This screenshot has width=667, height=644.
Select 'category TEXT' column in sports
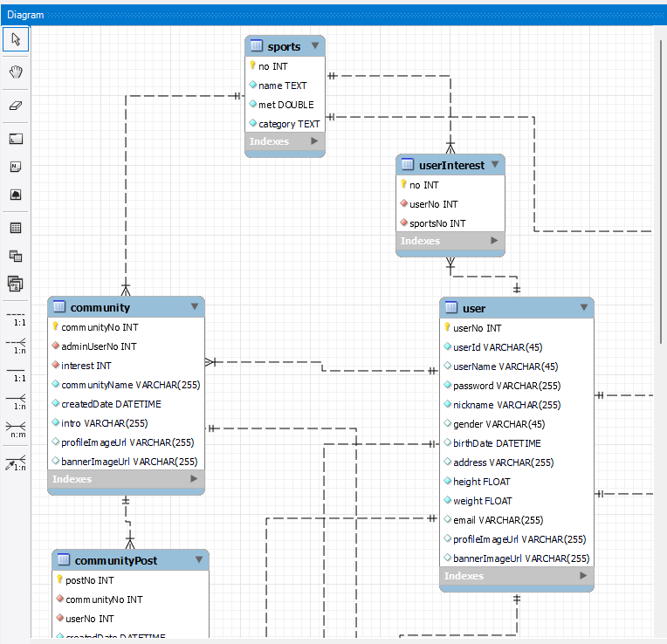click(285, 124)
